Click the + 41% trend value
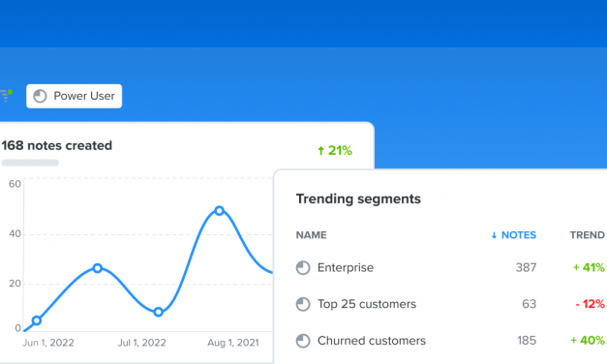Image resolution: width=607 pixels, height=364 pixels. (589, 267)
